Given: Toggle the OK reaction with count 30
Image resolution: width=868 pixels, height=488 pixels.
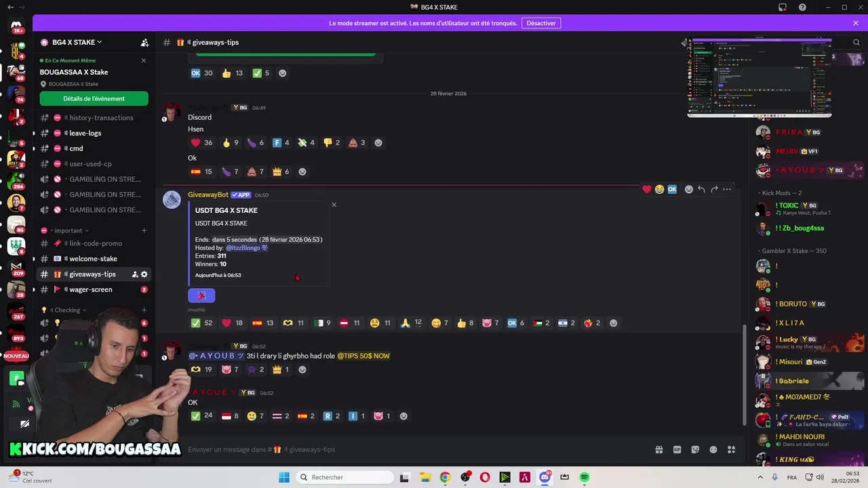Looking at the screenshot, I should click(201, 73).
